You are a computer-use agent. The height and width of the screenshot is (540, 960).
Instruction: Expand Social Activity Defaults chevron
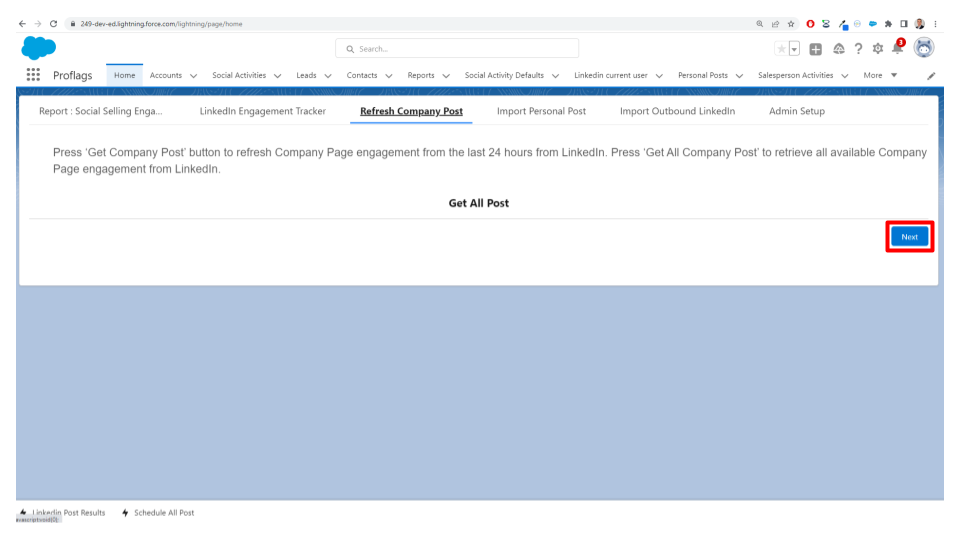tap(555, 76)
